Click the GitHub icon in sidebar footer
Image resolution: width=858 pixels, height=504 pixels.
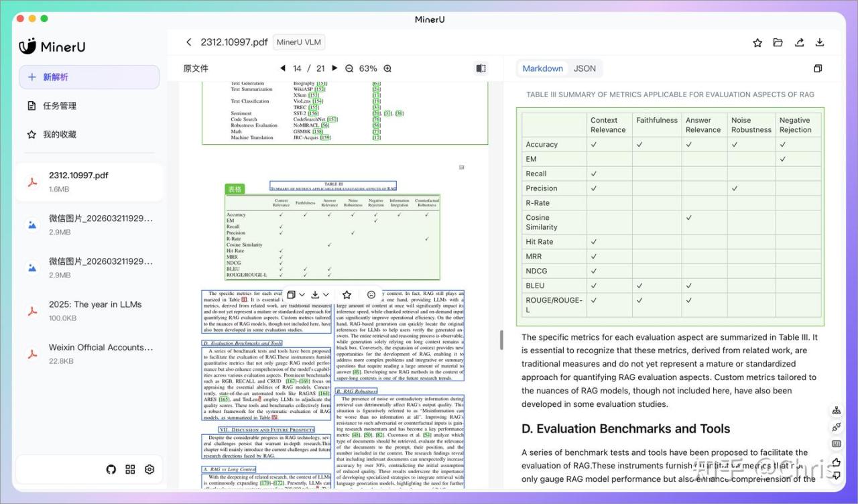[x=111, y=469]
